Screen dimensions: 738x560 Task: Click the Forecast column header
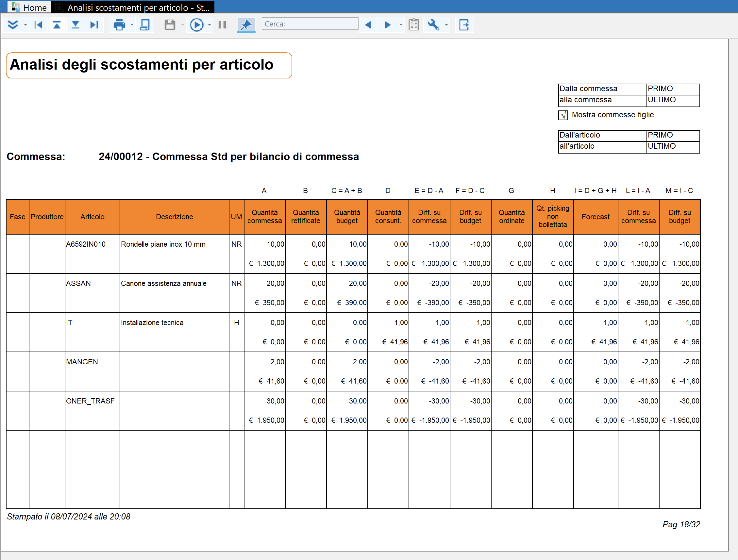pyautogui.click(x=595, y=217)
